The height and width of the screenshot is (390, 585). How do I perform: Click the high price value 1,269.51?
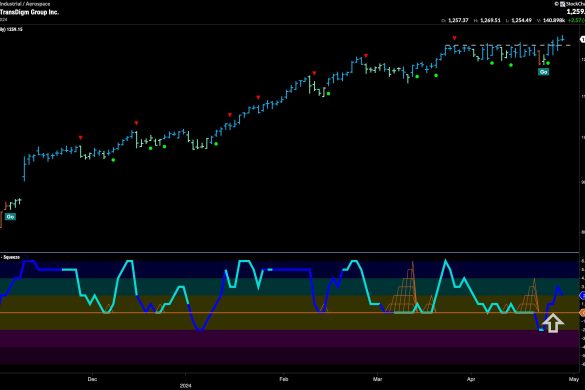pos(490,20)
